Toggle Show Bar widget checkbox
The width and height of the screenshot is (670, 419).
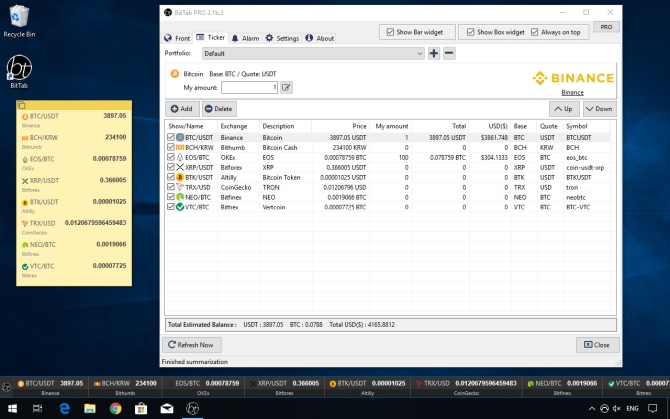click(x=390, y=32)
